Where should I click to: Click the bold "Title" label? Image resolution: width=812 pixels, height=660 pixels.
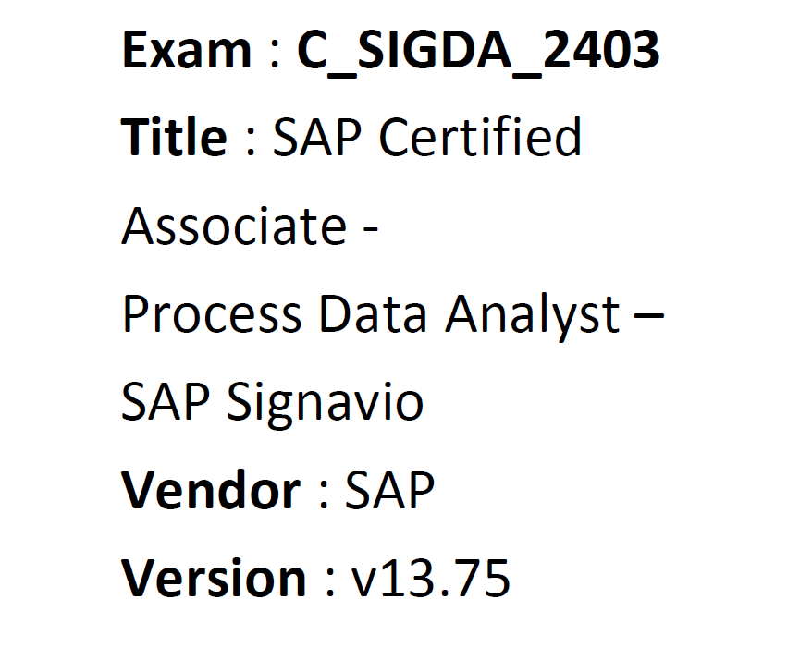[174, 137]
